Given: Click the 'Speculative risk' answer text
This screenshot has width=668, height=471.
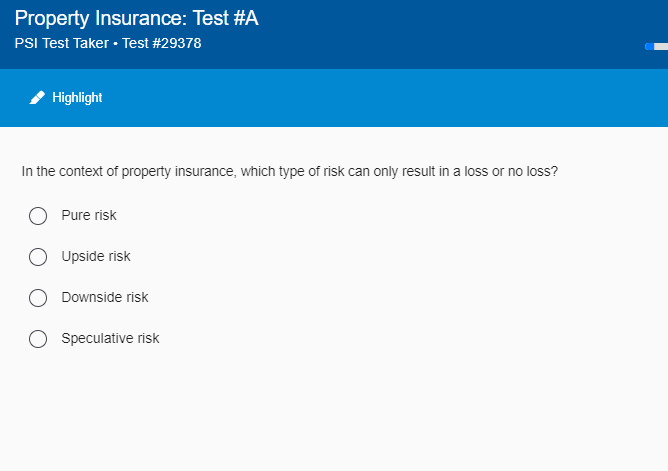Looking at the screenshot, I should pos(110,338).
